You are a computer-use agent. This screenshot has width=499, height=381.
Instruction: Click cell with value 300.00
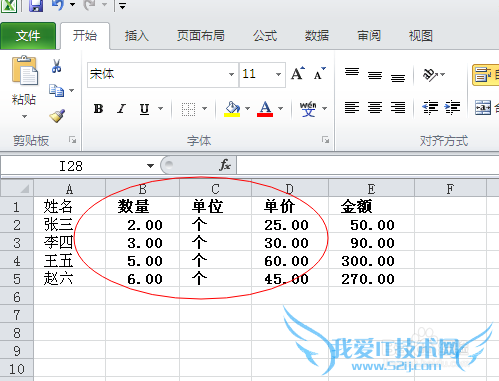(x=371, y=261)
